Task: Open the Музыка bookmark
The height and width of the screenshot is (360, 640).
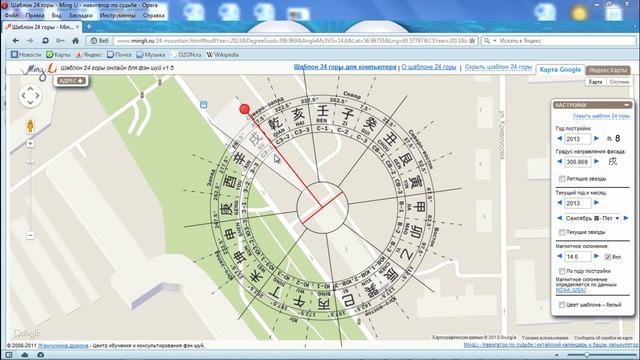Action: pos(151,54)
